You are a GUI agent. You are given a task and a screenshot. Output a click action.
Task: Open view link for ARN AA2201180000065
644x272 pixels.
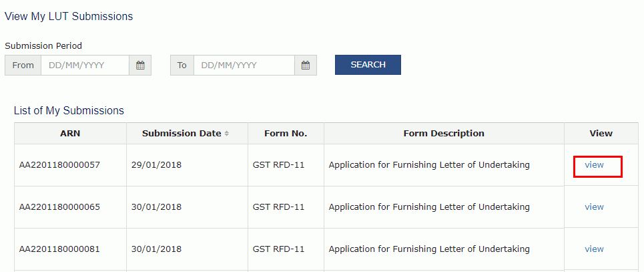(x=594, y=207)
